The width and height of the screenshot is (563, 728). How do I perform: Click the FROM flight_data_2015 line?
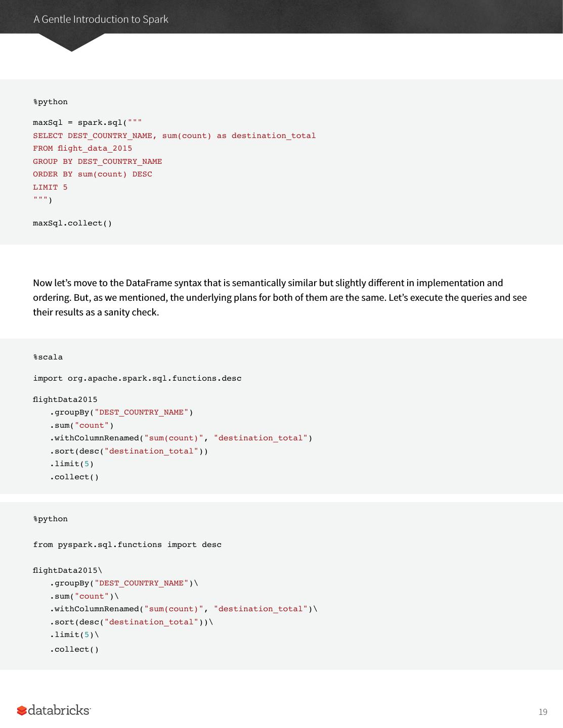pyautogui.click(x=82, y=149)
